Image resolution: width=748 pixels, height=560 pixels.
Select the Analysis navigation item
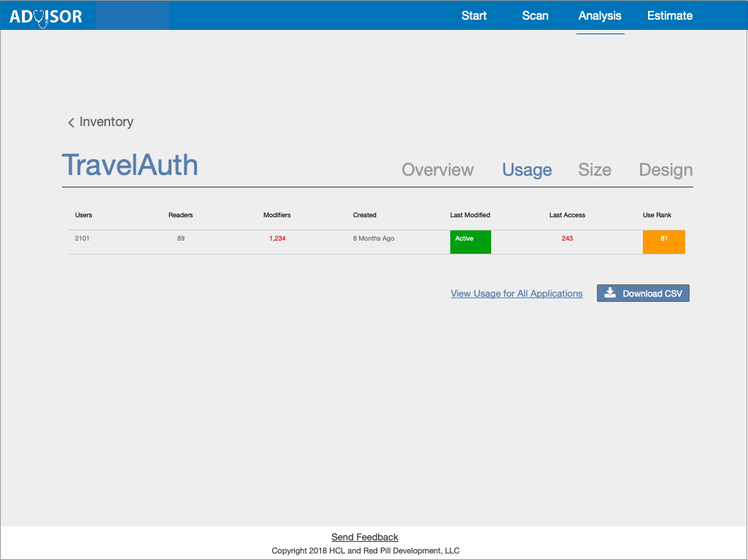600,15
